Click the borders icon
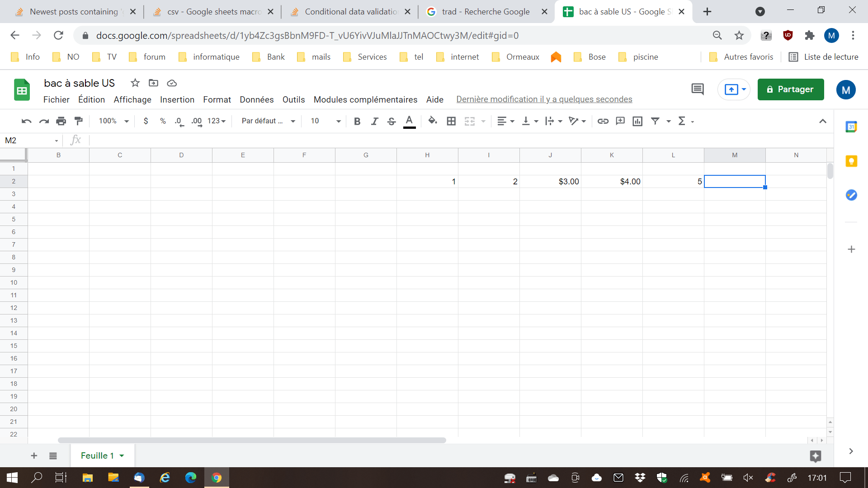The image size is (868, 488). 451,121
